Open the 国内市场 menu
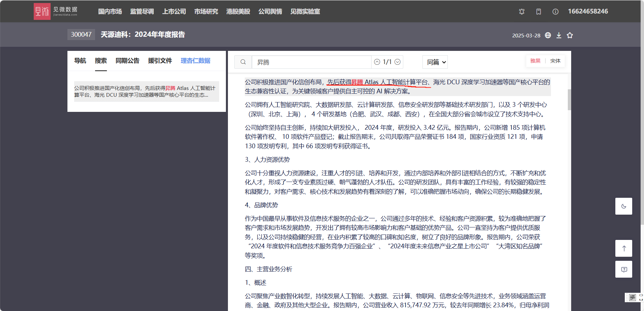 coord(110,11)
